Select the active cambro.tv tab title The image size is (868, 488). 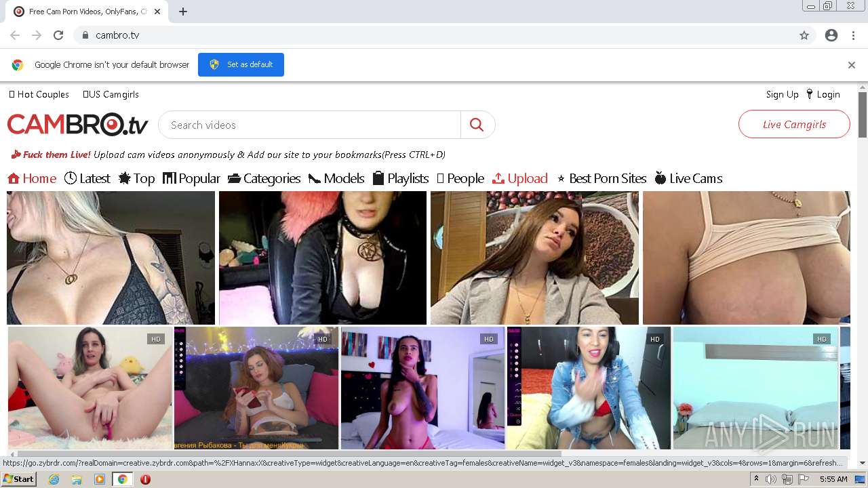87,12
